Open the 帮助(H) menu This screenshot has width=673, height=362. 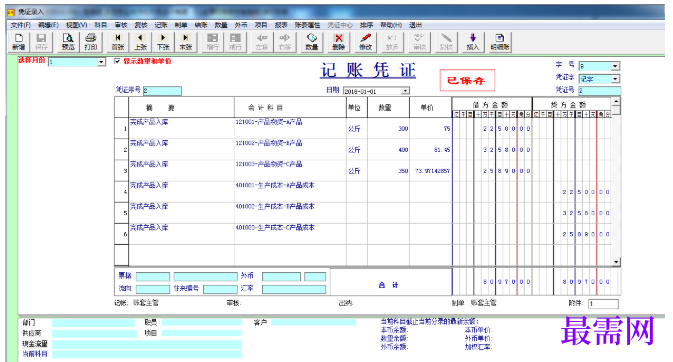pyautogui.click(x=391, y=25)
